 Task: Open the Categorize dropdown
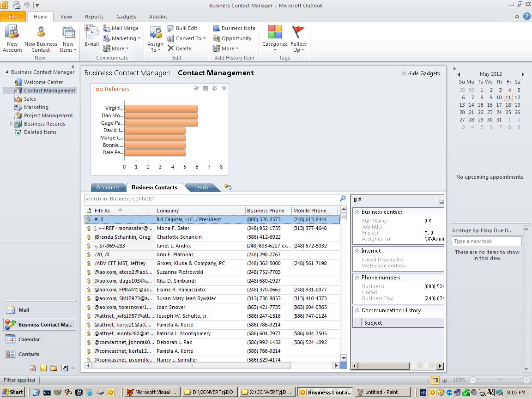(275, 38)
